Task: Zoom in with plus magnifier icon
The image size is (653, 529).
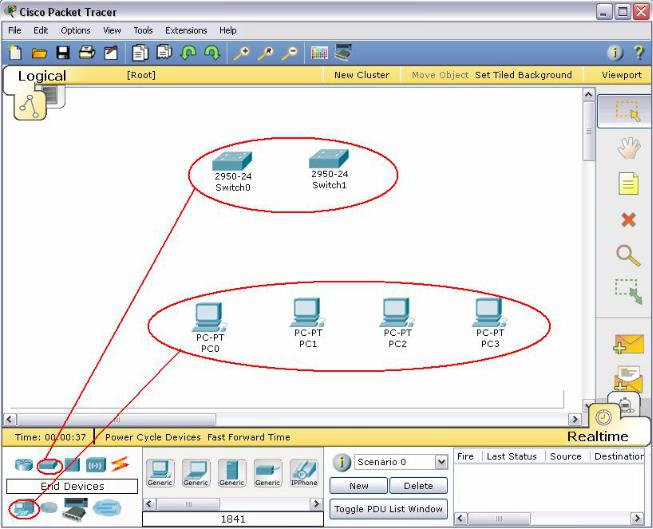Action: tap(241, 53)
